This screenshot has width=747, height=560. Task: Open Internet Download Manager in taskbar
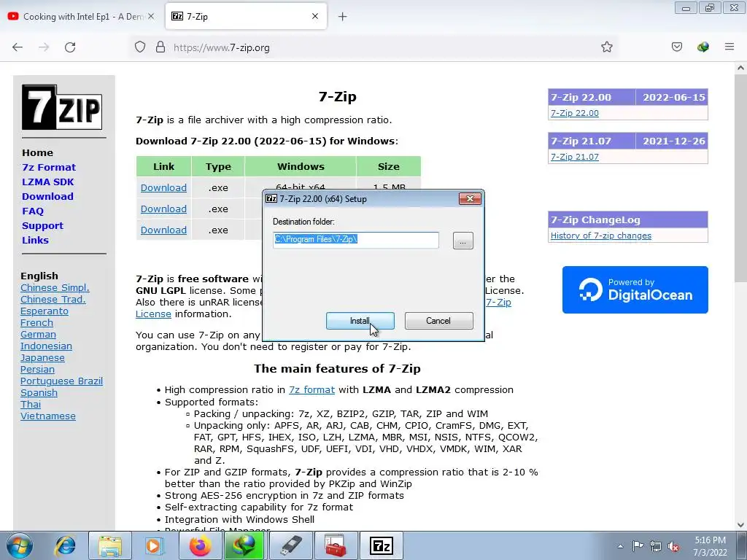point(244,545)
